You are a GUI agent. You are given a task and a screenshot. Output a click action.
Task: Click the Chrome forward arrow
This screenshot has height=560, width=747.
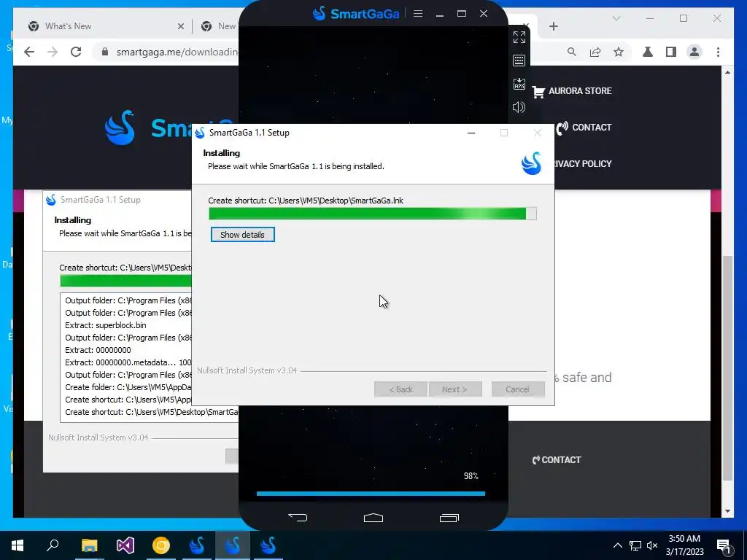pyautogui.click(x=53, y=52)
